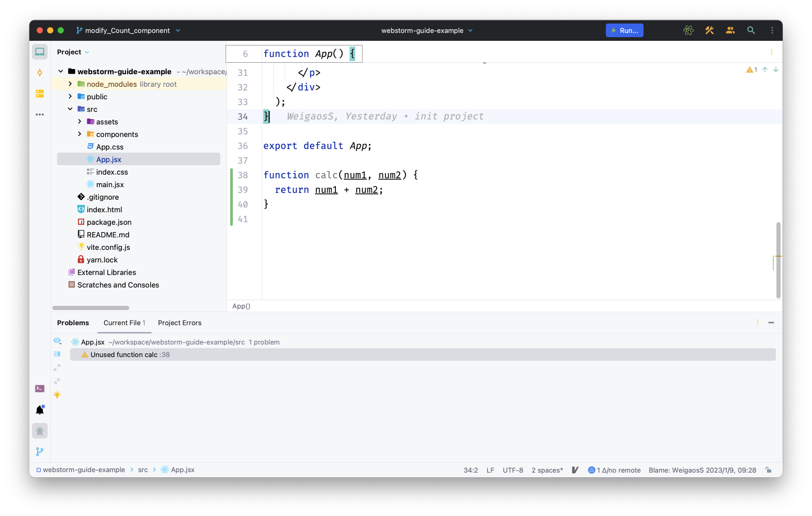
Task: Open the modify_Count_component branch dropdown
Action: click(128, 30)
